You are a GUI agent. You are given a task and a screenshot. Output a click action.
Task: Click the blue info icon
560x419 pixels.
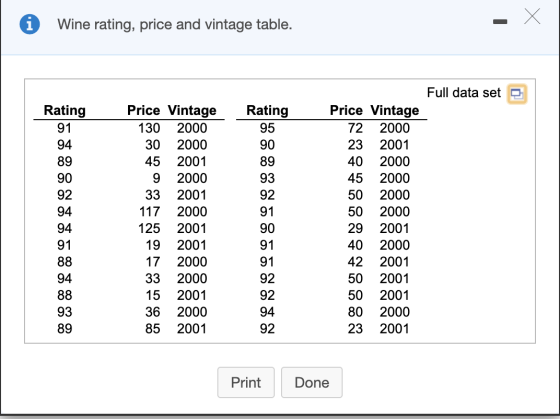(30, 24)
